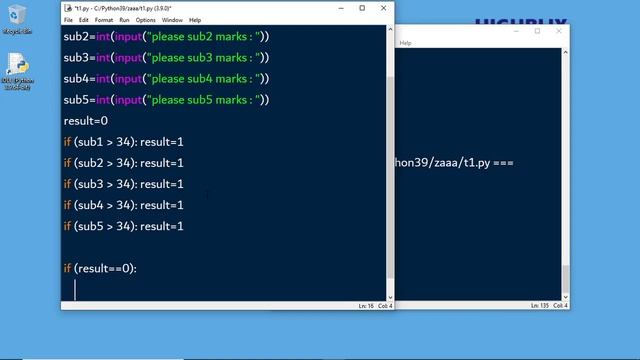Click 'Ln: 16' in editor status bar
The height and width of the screenshot is (360, 640).
pos(366,306)
